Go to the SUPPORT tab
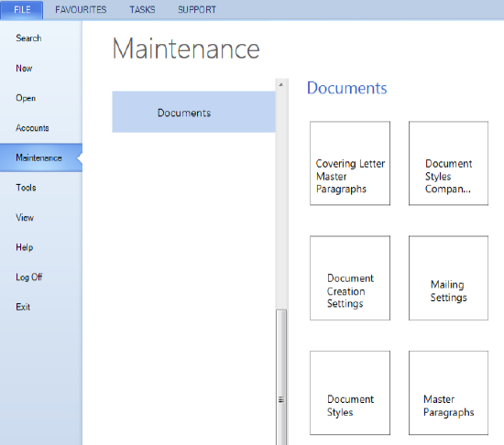Viewport: 504px width, 445px height. 197,10
